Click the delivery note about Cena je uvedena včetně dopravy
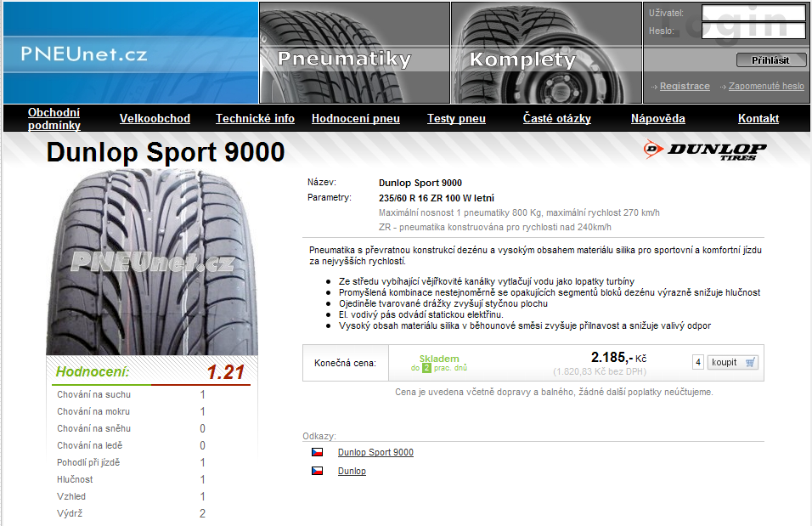The height and width of the screenshot is (526, 812). (554, 393)
